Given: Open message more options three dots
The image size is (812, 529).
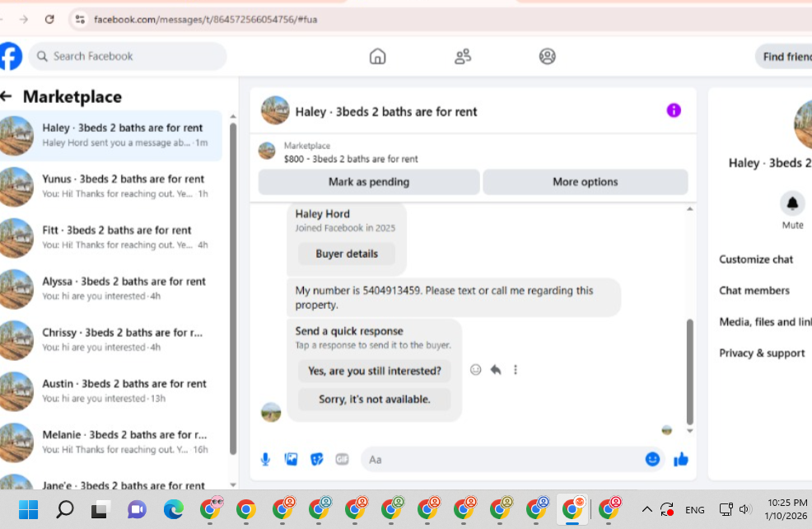Looking at the screenshot, I should point(516,369).
